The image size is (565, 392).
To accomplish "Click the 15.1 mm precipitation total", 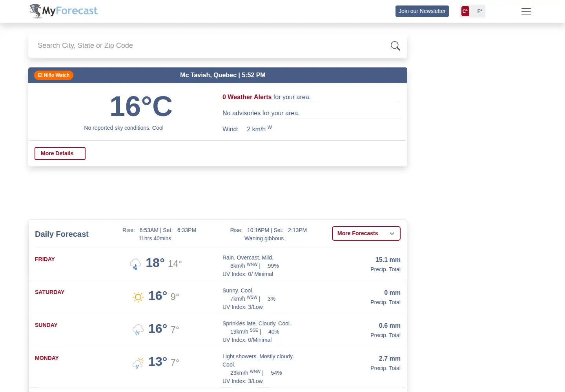I will pos(388,260).
